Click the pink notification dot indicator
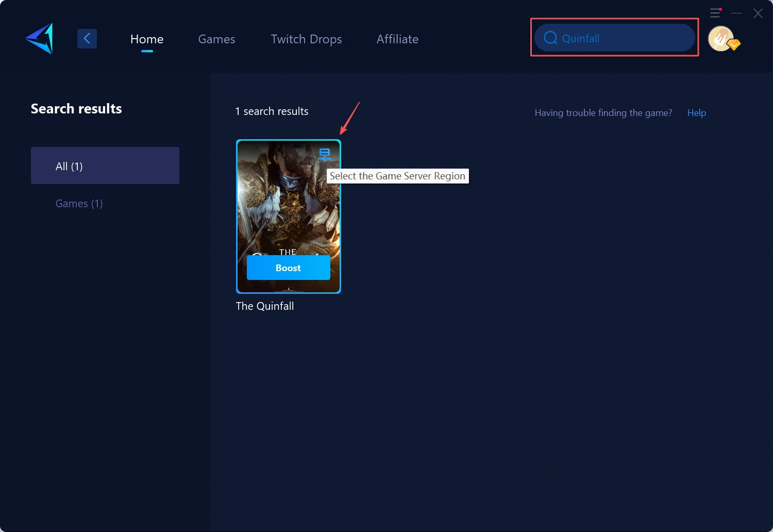Screen dimensions: 773x532 coord(720,9)
